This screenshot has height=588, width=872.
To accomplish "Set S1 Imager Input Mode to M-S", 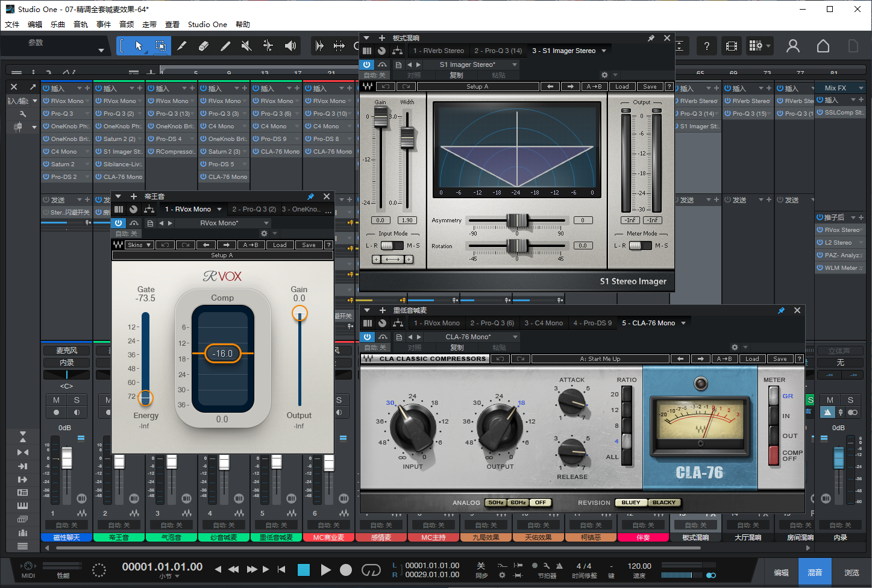I will [398, 245].
